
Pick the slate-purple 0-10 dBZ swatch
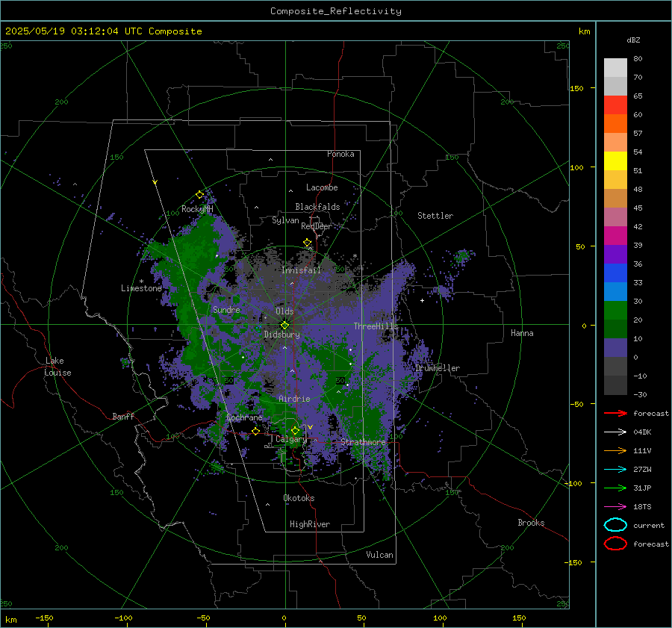[615, 348]
